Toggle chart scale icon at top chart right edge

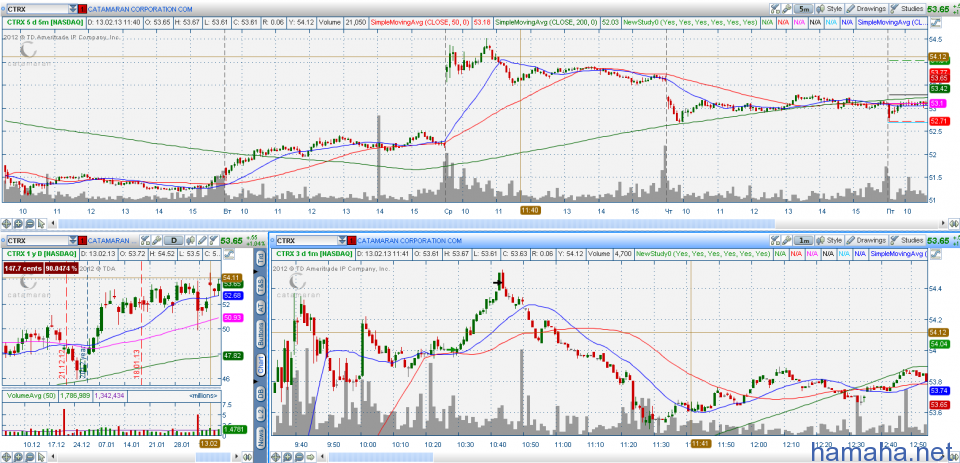click(x=936, y=23)
